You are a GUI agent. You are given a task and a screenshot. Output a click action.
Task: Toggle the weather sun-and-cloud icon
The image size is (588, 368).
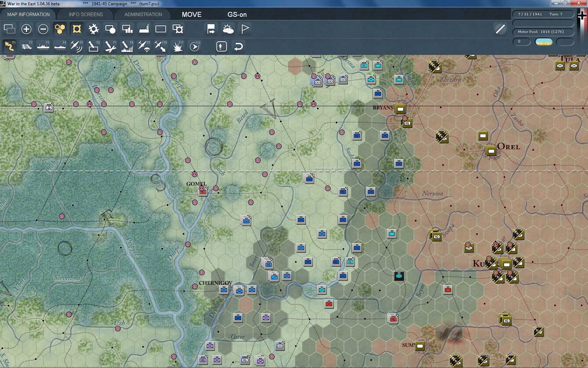click(x=228, y=29)
